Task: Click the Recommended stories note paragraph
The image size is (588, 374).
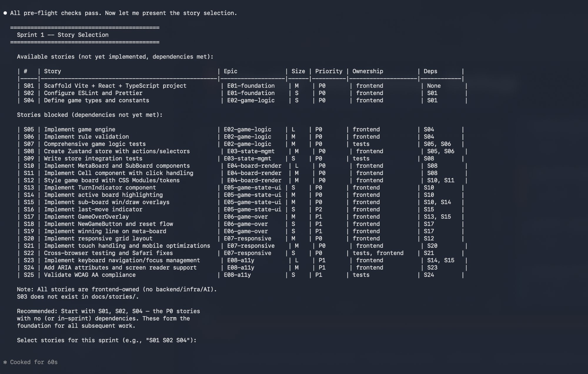Action: click(x=108, y=318)
